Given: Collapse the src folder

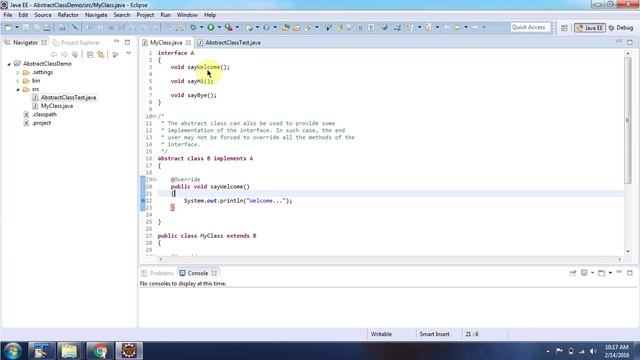Looking at the screenshot, I should pos(18,89).
